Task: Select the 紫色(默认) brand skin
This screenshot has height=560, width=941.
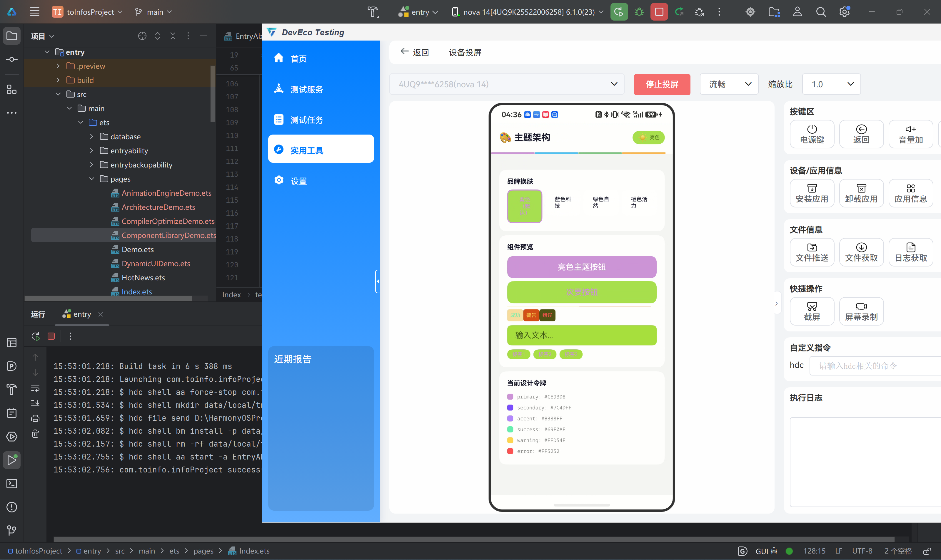Action: [525, 206]
